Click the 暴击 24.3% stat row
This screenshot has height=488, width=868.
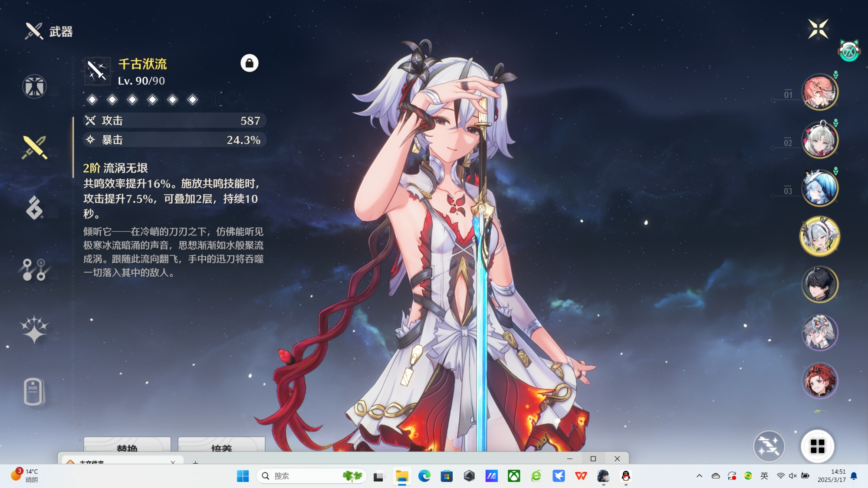174,140
